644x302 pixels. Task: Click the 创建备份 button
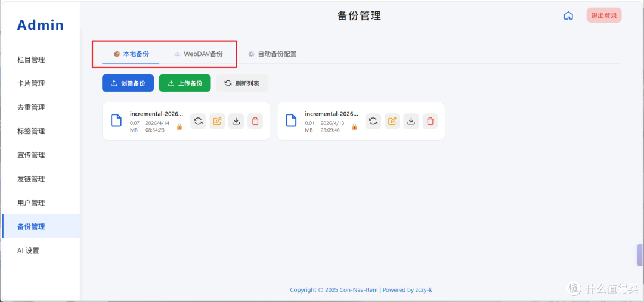click(128, 83)
